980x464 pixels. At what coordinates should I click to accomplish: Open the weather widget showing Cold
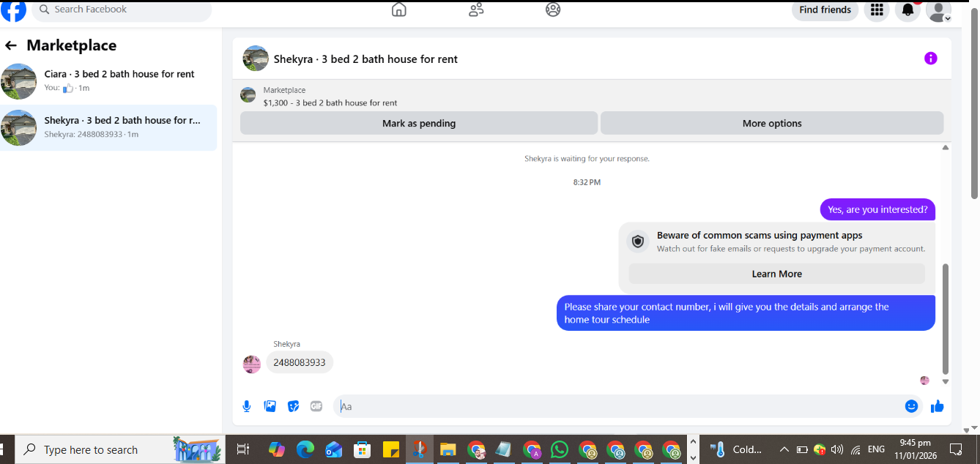[736, 449]
